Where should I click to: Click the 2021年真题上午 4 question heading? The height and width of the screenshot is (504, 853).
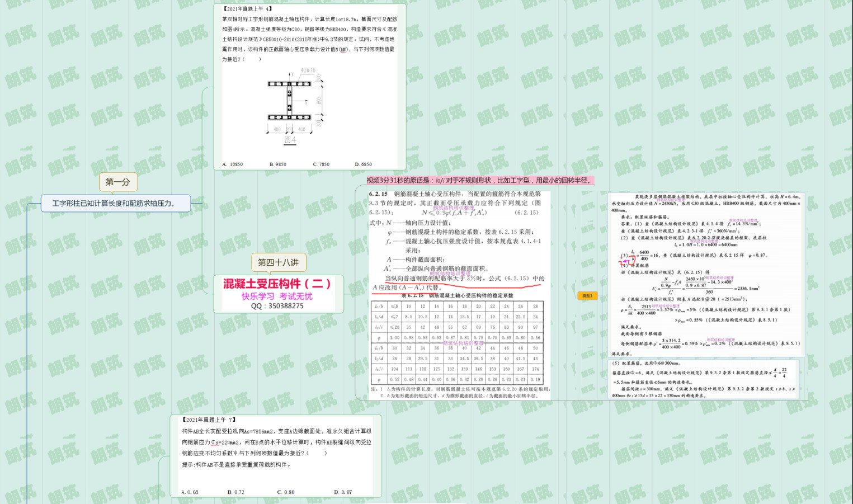248,9
